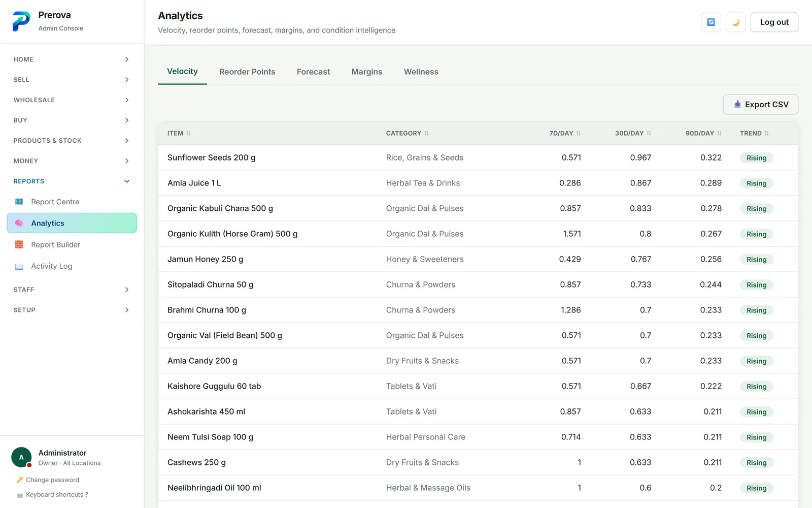The height and width of the screenshot is (508, 812).
Task: Click the Amla Juice 1 L item
Action: [194, 183]
